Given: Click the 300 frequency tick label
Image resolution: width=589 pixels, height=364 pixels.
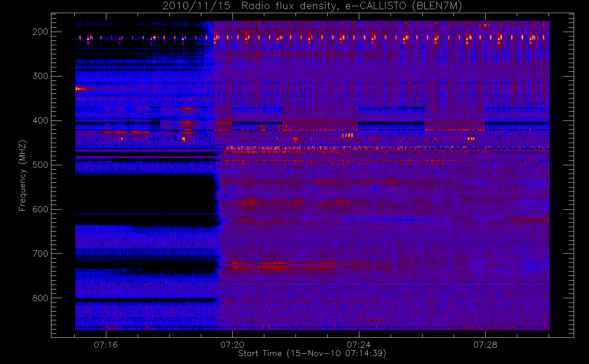Looking at the screenshot, I should 40,76.
